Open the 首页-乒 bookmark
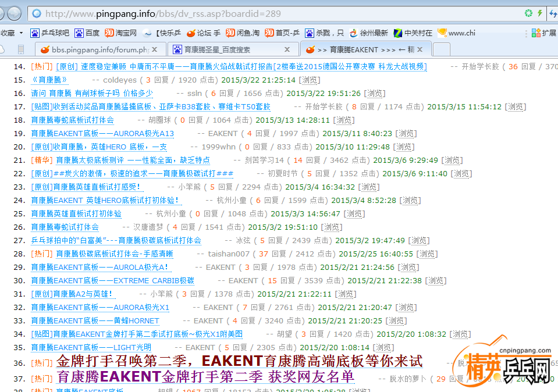The image size is (558, 392). pyautogui.click(x=282, y=33)
